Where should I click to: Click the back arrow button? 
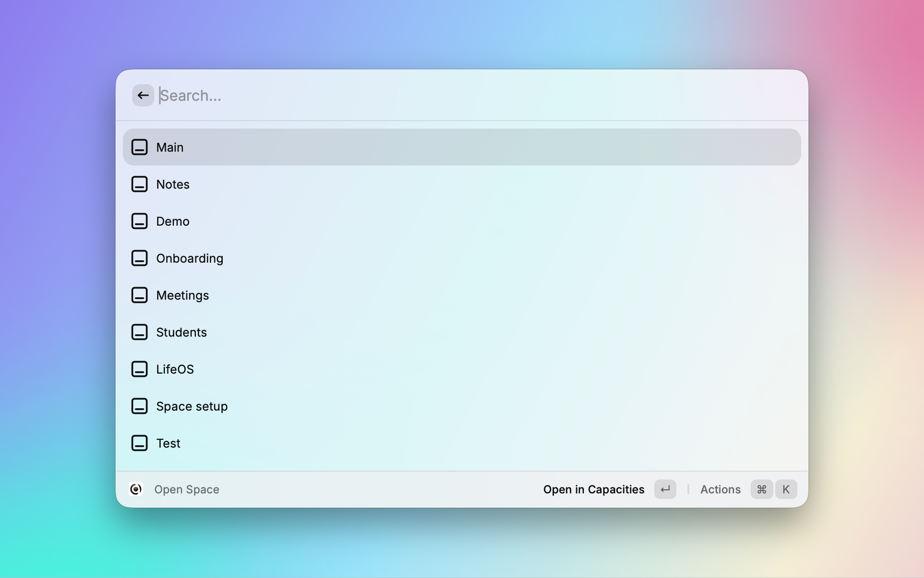(143, 95)
